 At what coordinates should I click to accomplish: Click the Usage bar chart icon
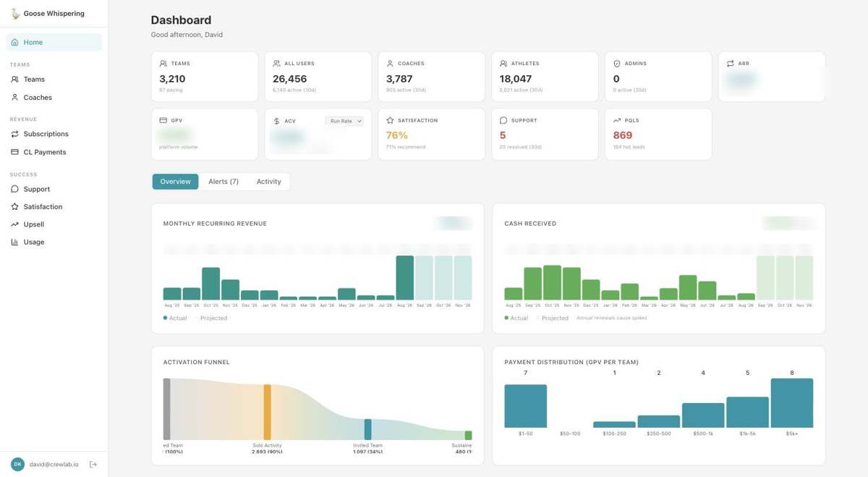click(x=15, y=242)
